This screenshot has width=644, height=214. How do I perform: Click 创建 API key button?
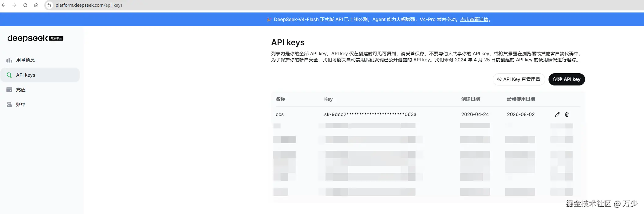[x=567, y=79]
